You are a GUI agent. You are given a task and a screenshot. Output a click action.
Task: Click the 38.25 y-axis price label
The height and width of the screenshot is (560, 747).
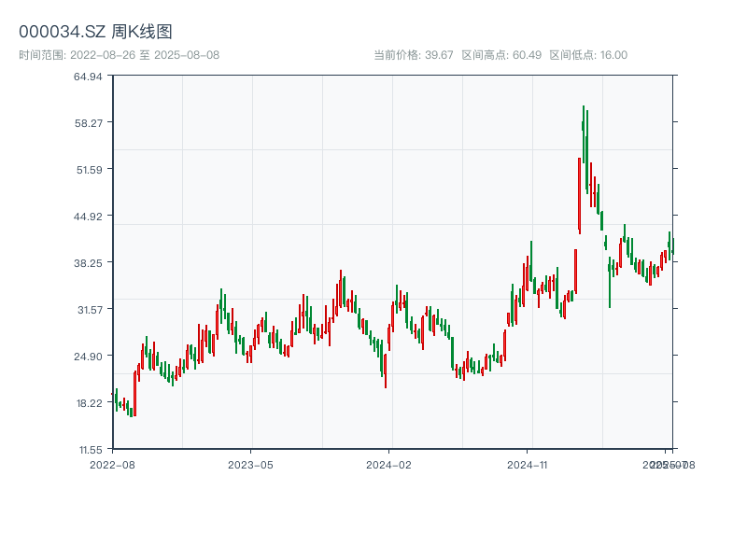pos(88,263)
